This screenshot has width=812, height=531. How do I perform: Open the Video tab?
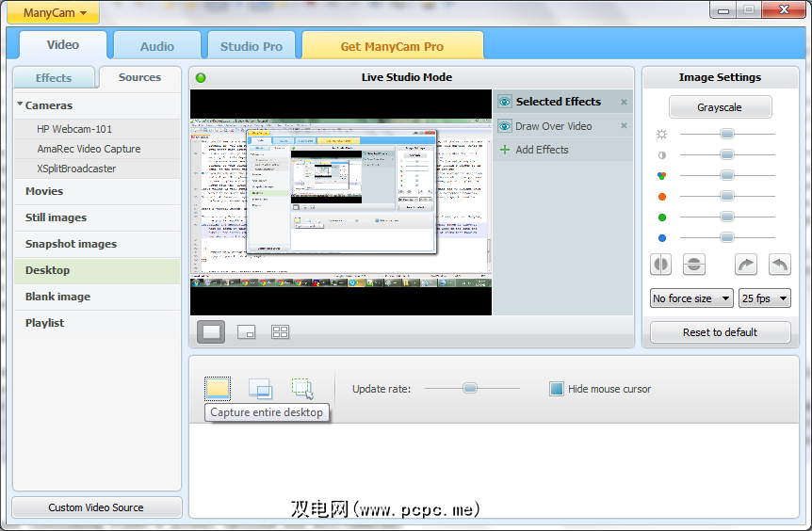tap(63, 45)
